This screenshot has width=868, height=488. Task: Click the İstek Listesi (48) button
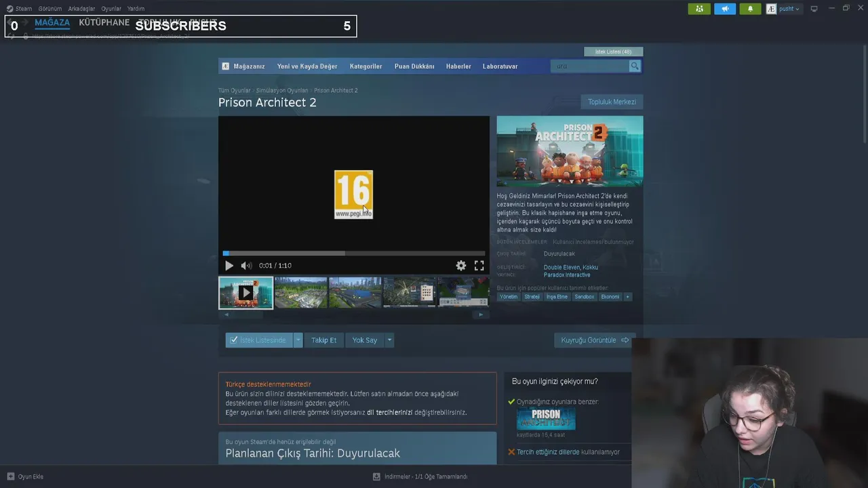pyautogui.click(x=613, y=52)
